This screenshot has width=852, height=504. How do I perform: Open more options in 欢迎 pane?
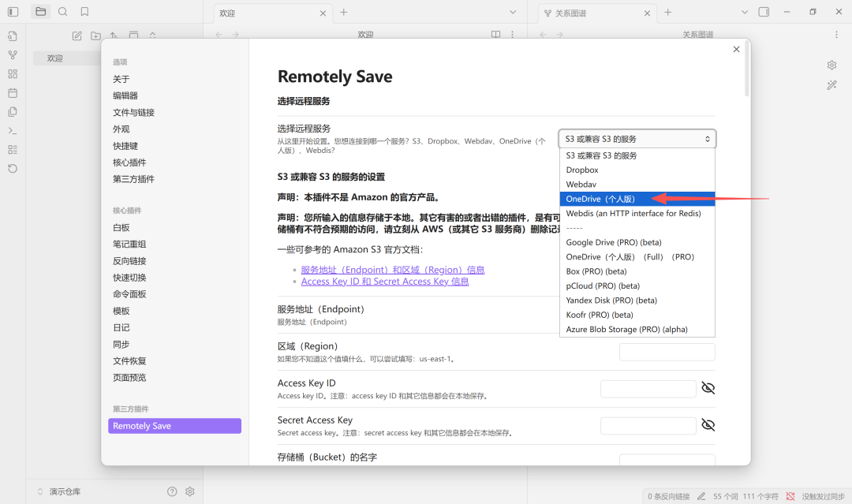(513, 34)
